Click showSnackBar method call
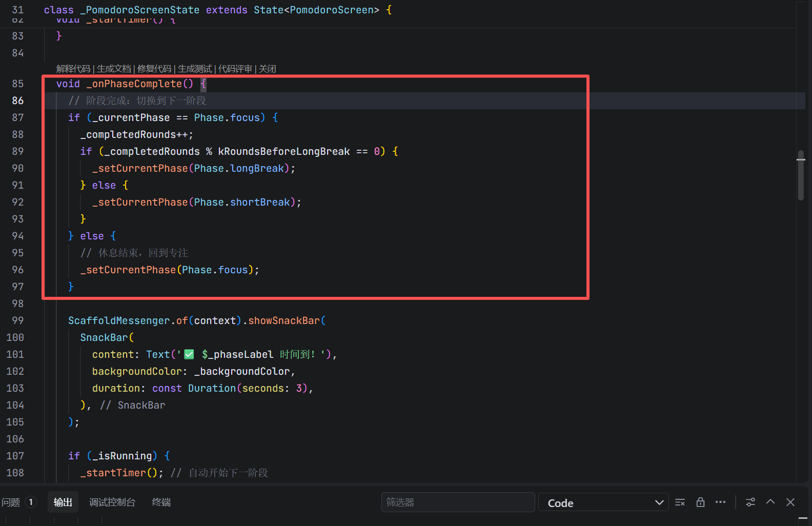812x526 pixels. [x=284, y=320]
